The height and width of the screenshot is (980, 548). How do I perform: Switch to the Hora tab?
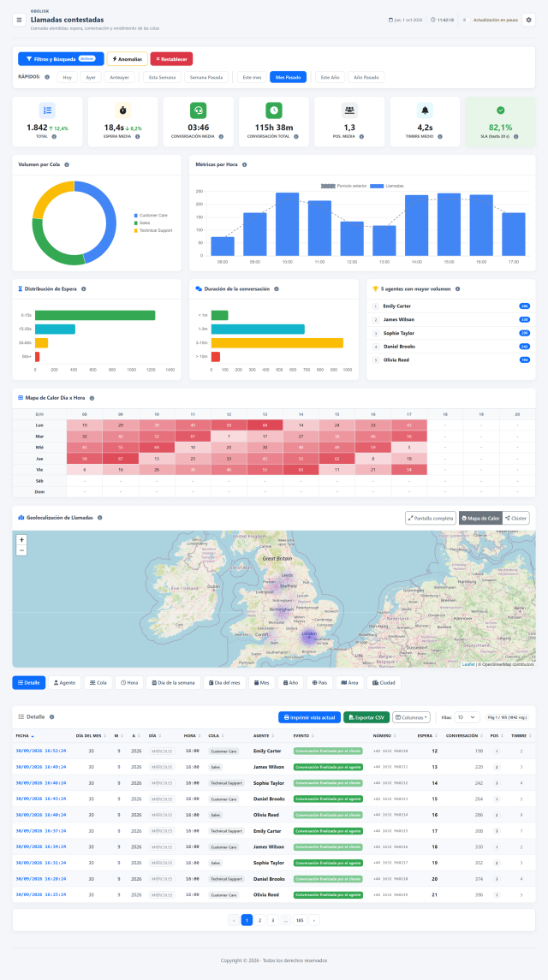click(x=129, y=682)
